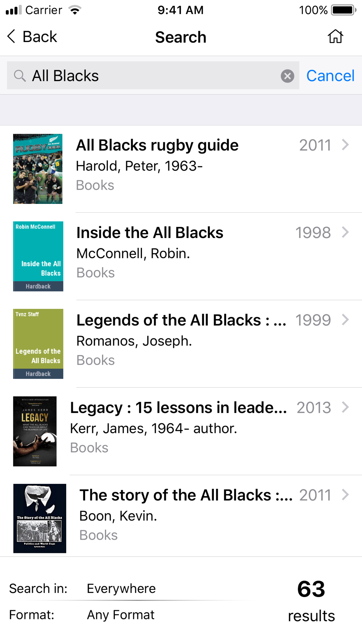The height and width of the screenshot is (644, 362).
Task: Change Any Format filter option
Action: pos(121,615)
